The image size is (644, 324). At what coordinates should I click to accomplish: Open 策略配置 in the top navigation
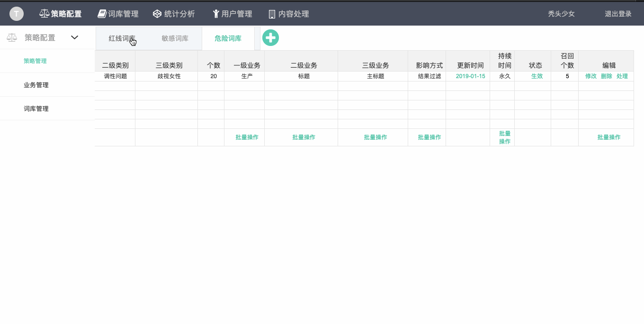tap(66, 14)
